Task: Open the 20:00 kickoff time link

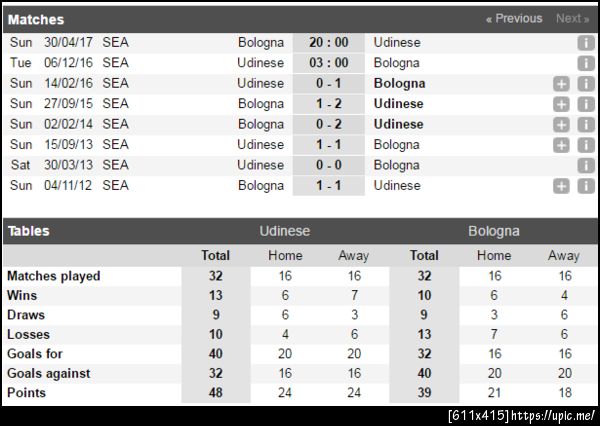Action: point(328,43)
